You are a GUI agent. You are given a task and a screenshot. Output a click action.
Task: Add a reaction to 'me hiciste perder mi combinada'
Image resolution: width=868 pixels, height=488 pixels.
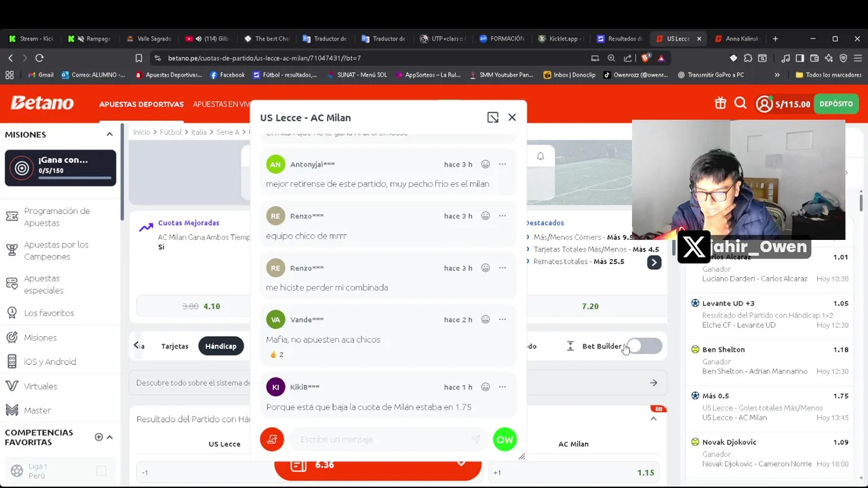click(x=486, y=268)
